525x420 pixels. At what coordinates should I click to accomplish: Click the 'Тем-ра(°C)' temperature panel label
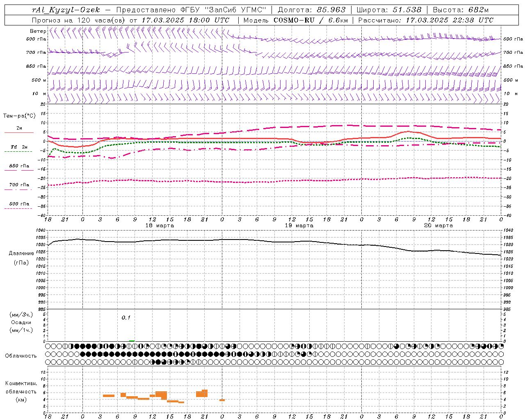click(19, 116)
